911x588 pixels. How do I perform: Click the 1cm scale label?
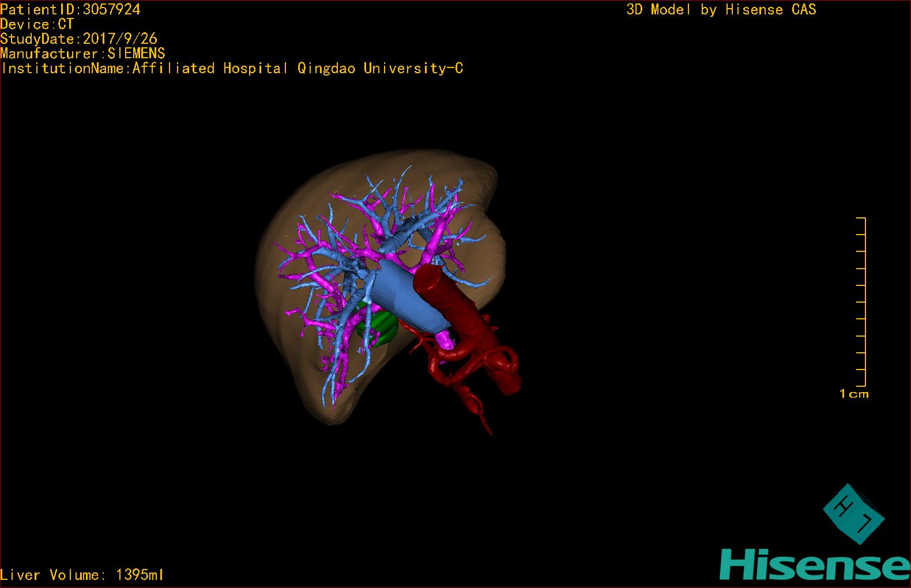coord(854,394)
